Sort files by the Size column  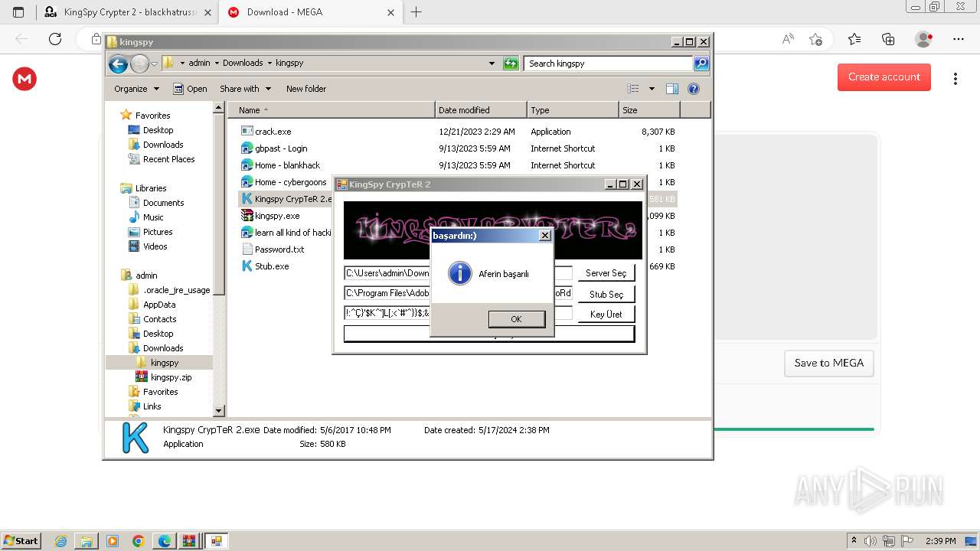[x=649, y=110]
